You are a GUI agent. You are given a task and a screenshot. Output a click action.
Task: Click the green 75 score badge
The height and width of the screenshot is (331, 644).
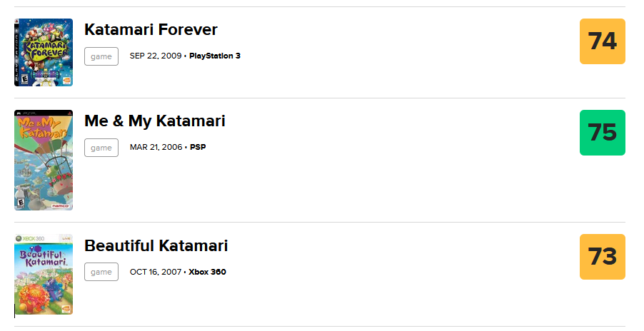coord(603,133)
